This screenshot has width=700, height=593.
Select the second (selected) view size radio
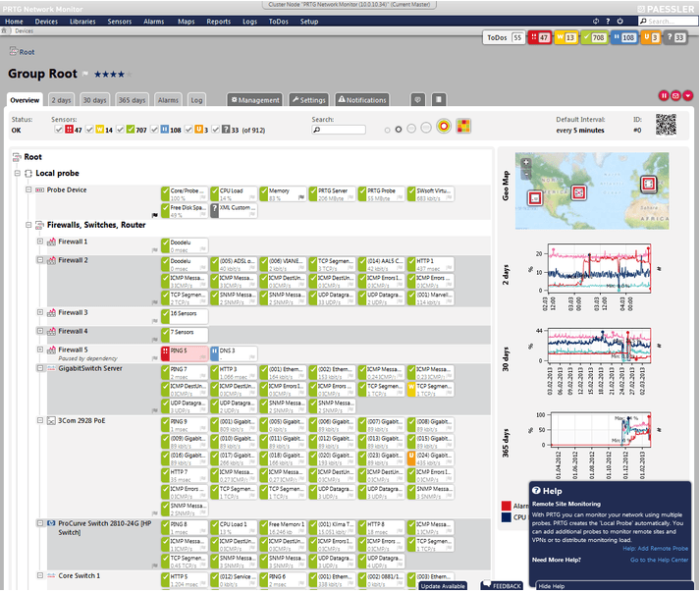399,130
